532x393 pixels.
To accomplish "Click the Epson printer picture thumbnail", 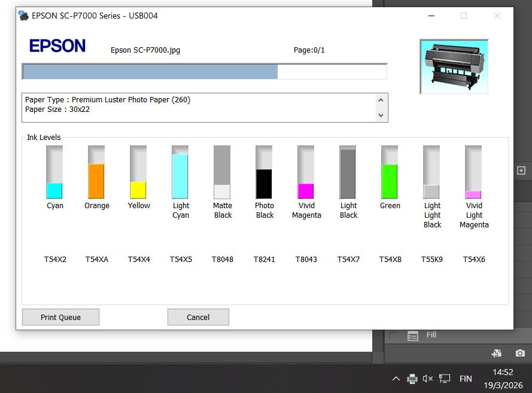I will click(x=454, y=66).
